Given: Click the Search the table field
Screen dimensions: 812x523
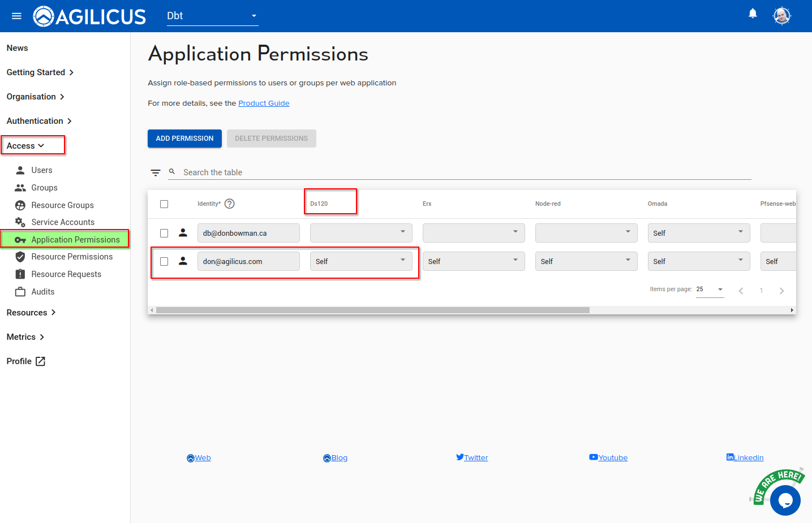Looking at the screenshot, I should (464, 172).
